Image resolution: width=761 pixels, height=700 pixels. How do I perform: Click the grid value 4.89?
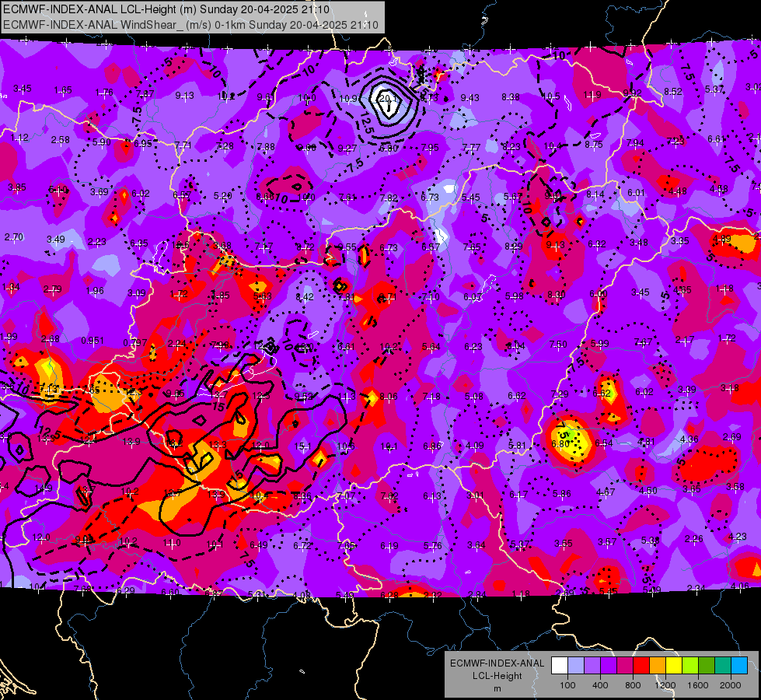coord(722,239)
